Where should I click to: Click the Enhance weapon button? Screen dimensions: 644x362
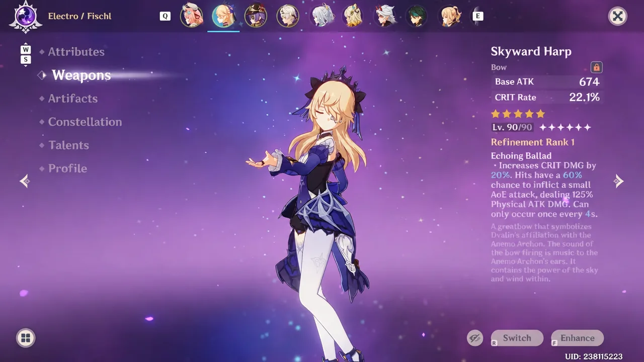point(577,338)
